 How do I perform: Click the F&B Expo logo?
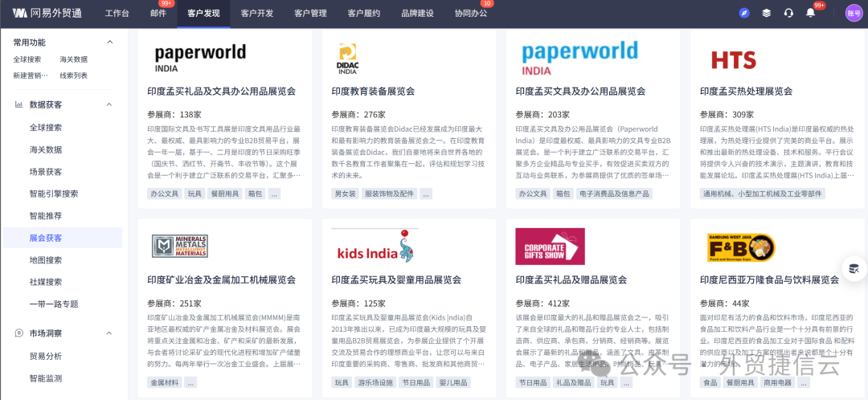(x=741, y=247)
